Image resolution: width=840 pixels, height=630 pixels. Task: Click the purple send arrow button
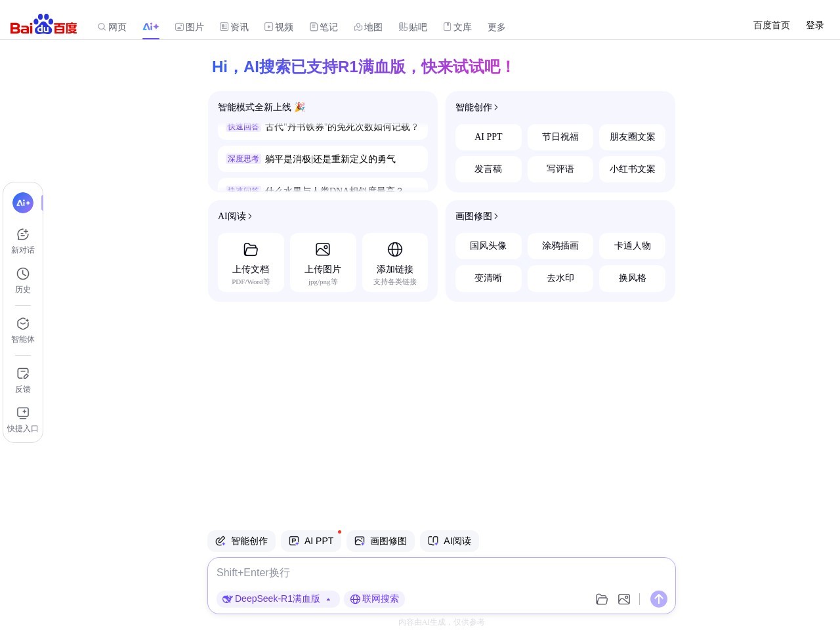point(658,598)
